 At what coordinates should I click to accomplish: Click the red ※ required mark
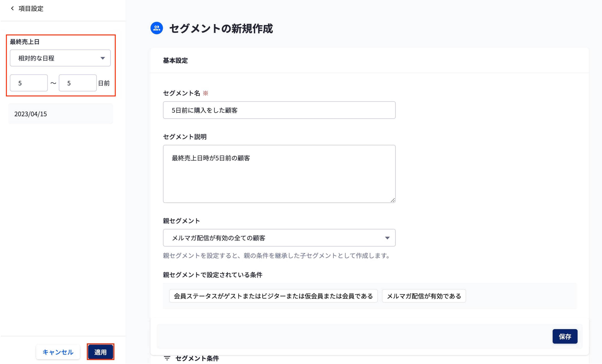(206, 93)
